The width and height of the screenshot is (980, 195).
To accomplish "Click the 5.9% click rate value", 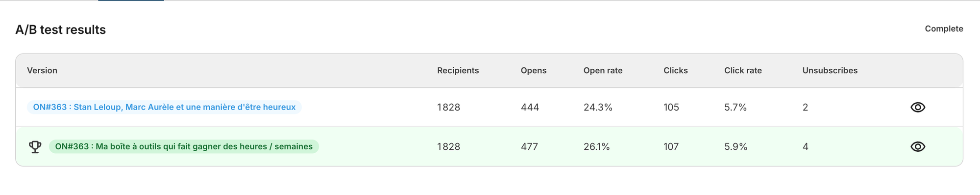I will coord(735,146).
